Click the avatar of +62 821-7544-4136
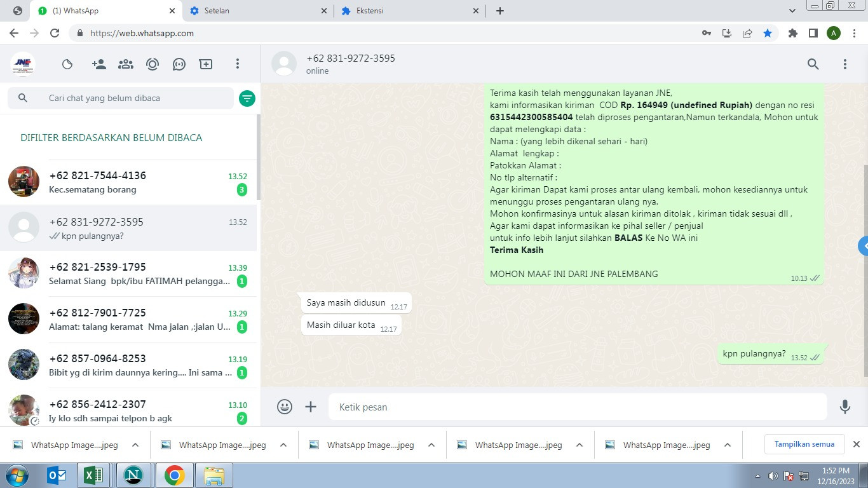 pos(24,182)
